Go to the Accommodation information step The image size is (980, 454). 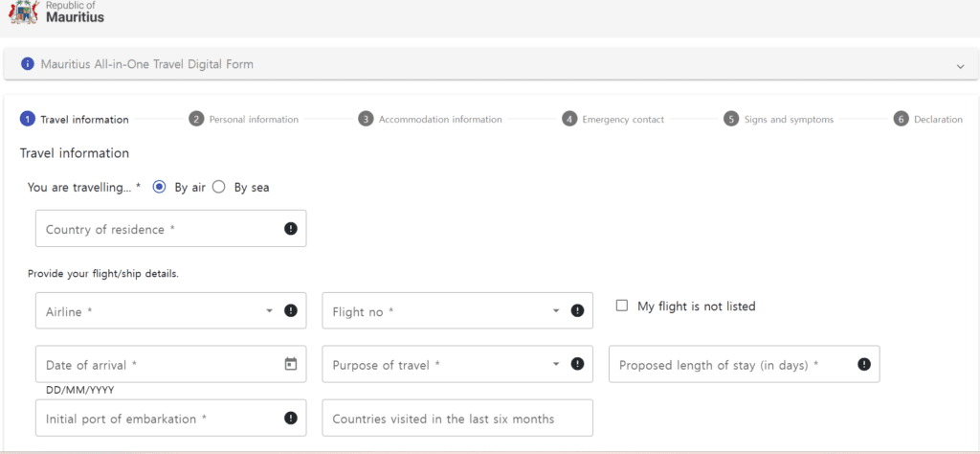click(x=430, y=119)
